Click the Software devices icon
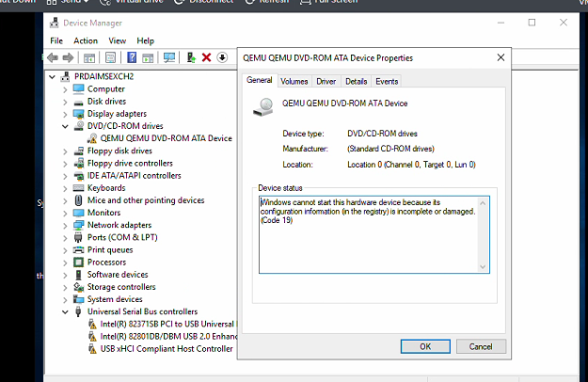This screenshot has width=588, height=382. 78,275
